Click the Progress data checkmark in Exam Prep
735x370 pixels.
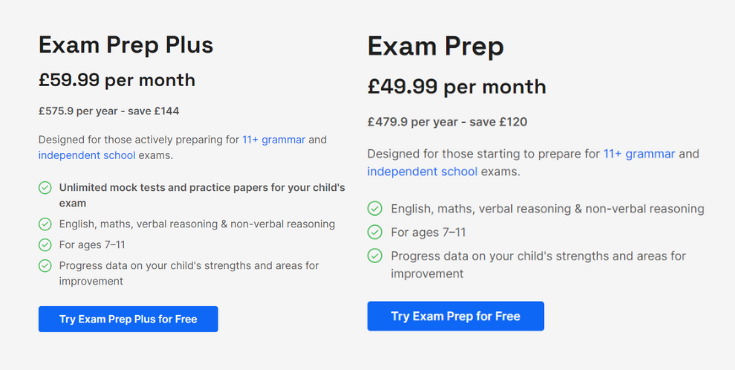click(375, 256)
